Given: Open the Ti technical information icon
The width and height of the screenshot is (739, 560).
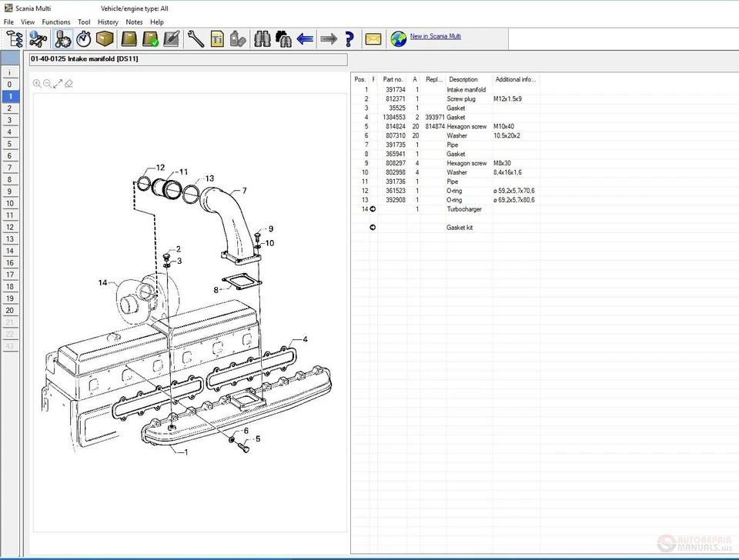Looking at the screenshot, I should pos(216,38).
